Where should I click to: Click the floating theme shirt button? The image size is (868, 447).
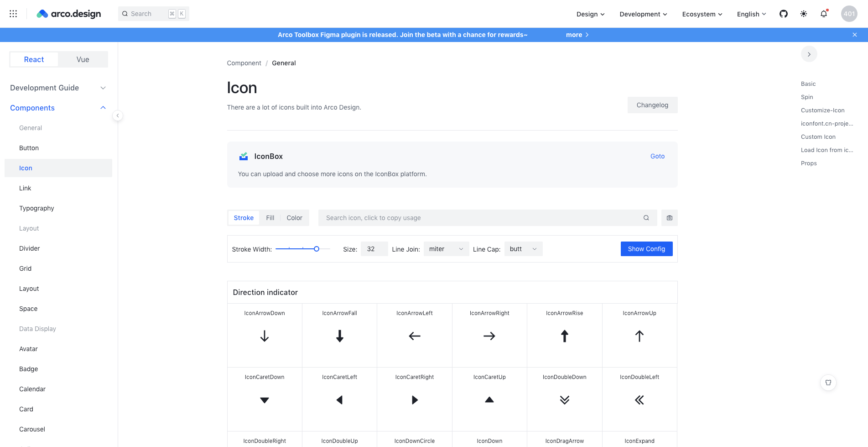pyautogui.click(x=828, y=383)
